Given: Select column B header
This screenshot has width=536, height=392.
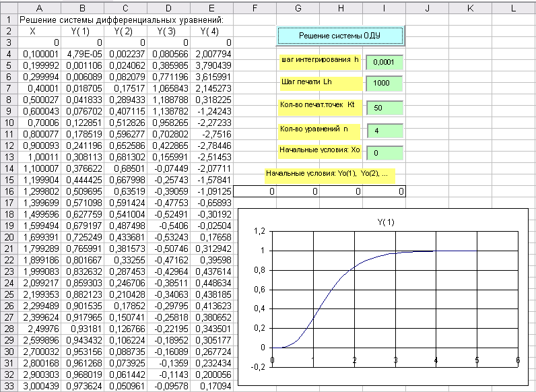Looking at the screenshot, I should (x=82, y=8).
